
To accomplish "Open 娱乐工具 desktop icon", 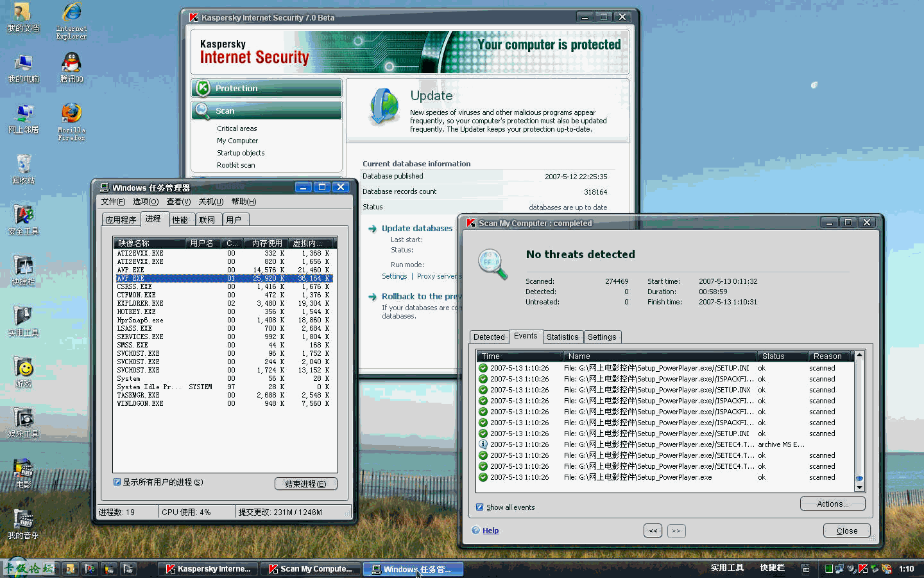I will 23,423.
